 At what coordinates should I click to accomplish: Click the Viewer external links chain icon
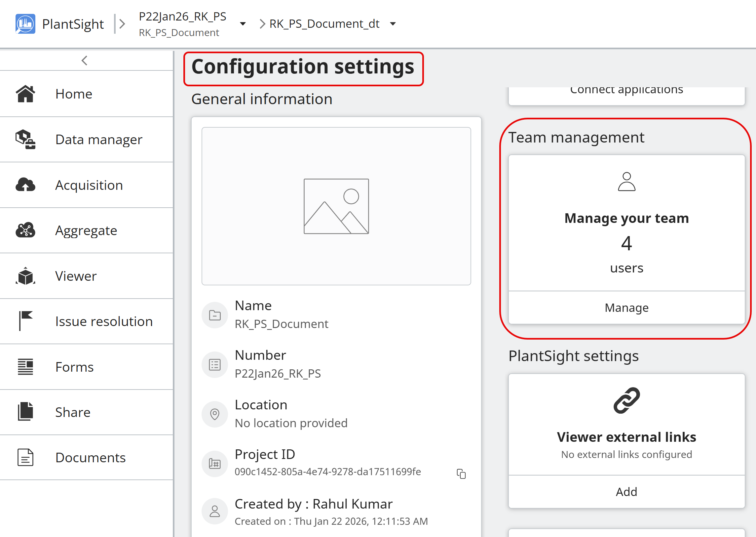(x=626, y=400)
